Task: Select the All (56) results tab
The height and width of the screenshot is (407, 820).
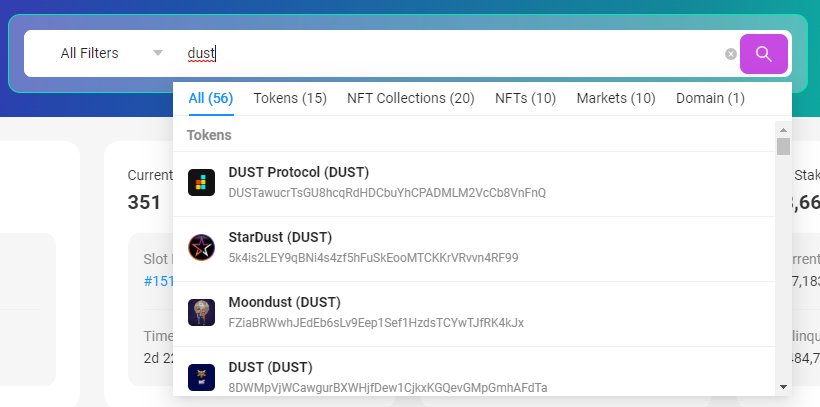Action: point(210,98)
